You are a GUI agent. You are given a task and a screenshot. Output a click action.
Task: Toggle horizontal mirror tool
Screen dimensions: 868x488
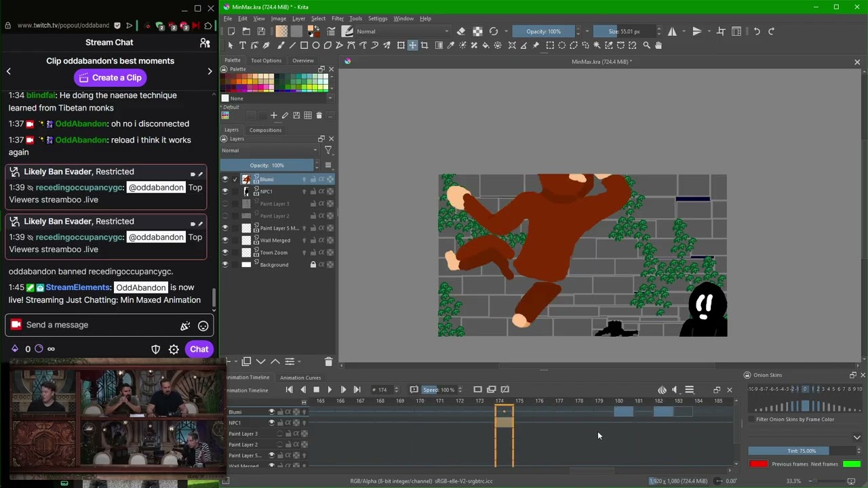[672, 31]
